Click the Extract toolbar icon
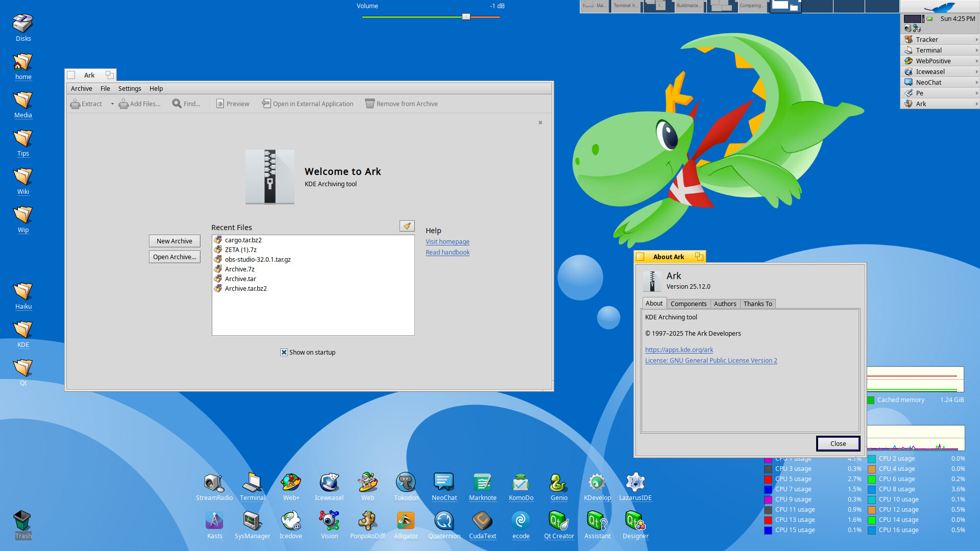 (x=75, y=104)
